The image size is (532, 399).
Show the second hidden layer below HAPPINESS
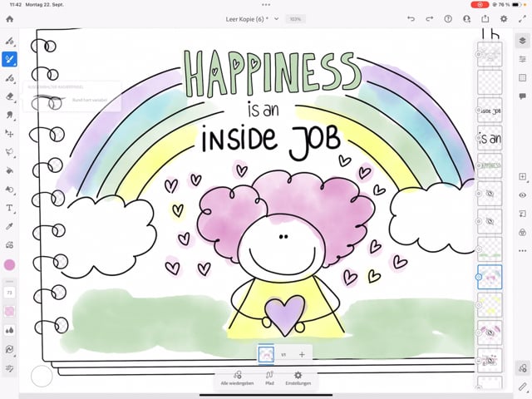point(490,222)
